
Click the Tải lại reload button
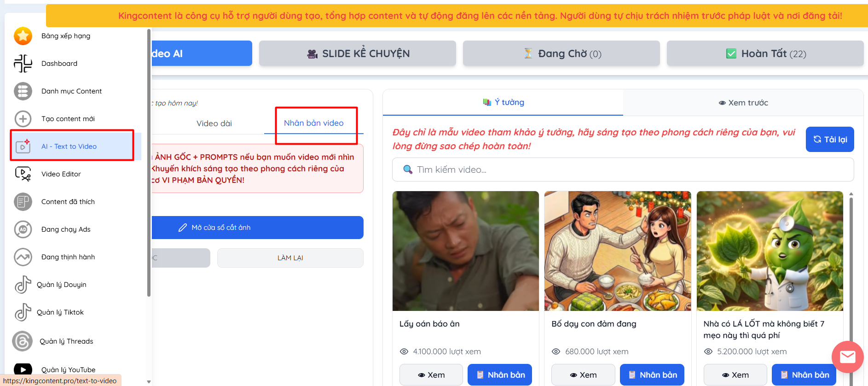click(x=829, y=139)
